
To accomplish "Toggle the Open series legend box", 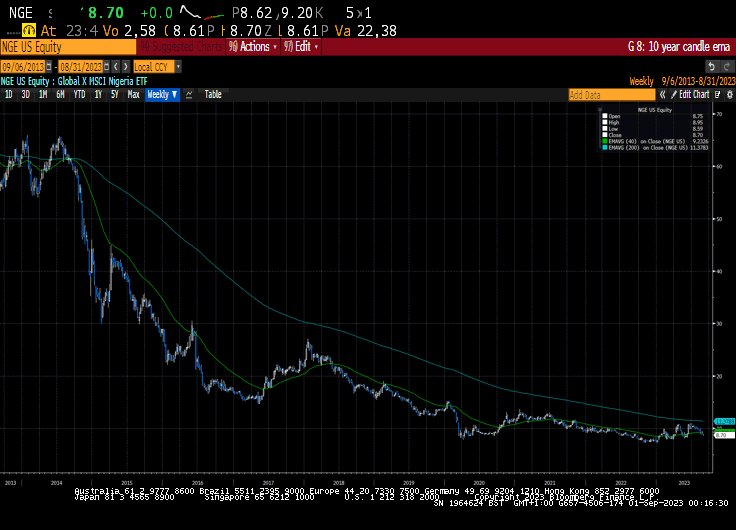I will click(x=605, y=116).
